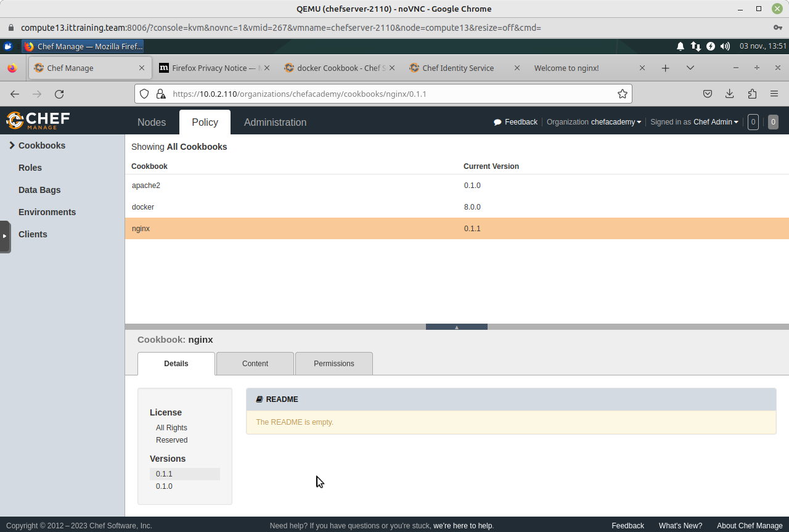Click the Chef Manage logo
The width and height of the screenshot is (789, 532).
coord(38,120)
